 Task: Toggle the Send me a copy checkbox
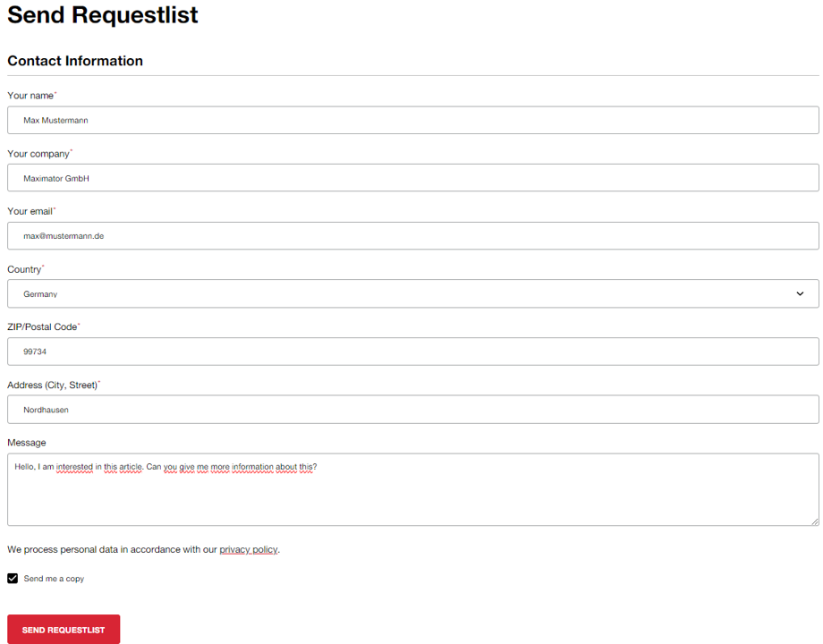coord(13,579)
